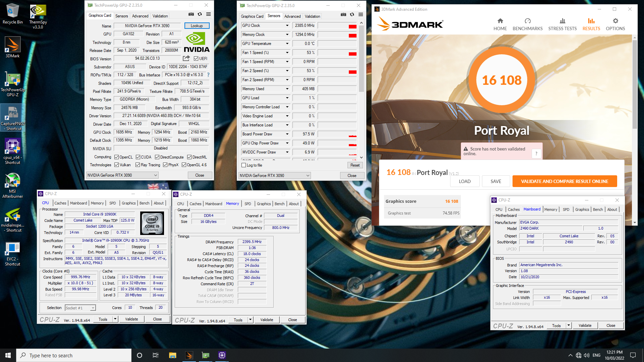Viewport: 644px width, 362px height.
Task: Launch cpuz_x64 desktop shortcut
Action: 12,152
